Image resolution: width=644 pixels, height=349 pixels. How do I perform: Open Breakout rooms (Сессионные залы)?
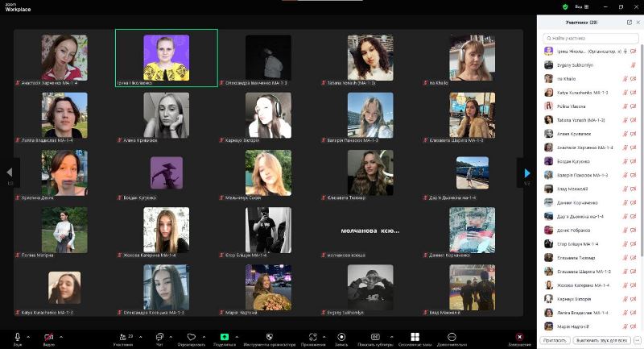415,337
